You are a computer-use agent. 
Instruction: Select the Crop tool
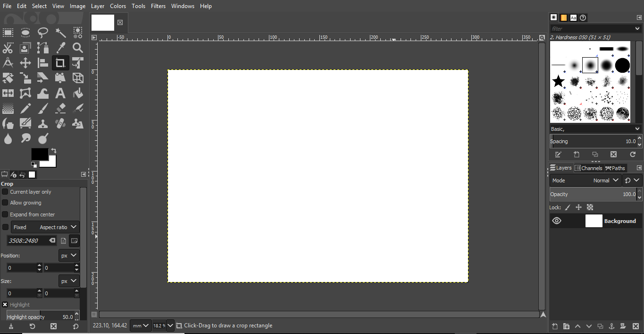(60, 63)
